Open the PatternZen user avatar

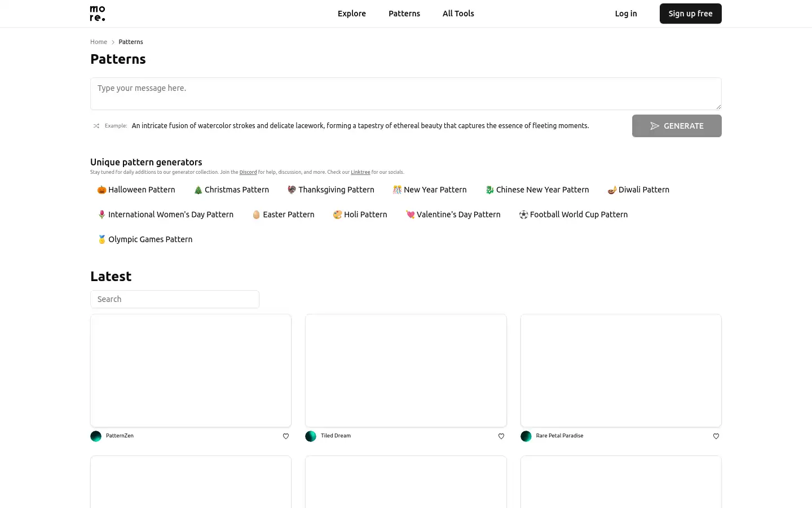click(96, 436)
